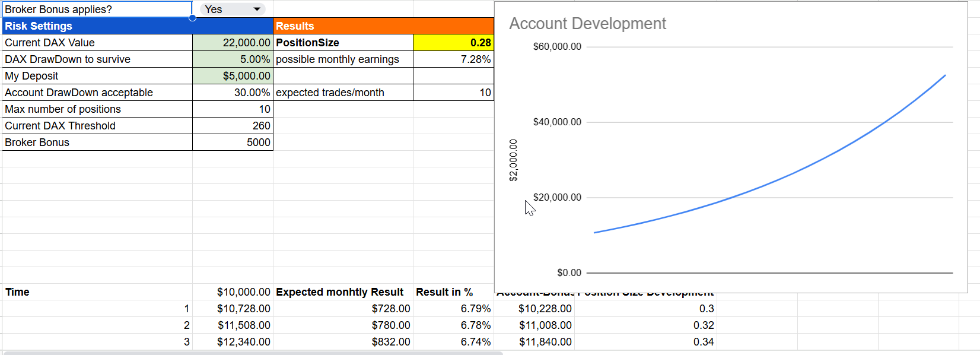Image resolution: width=980 pixels, height=355 pixels.
Task: Click the DAX DrawDown 5.00% cell
Action: (233, 59)
